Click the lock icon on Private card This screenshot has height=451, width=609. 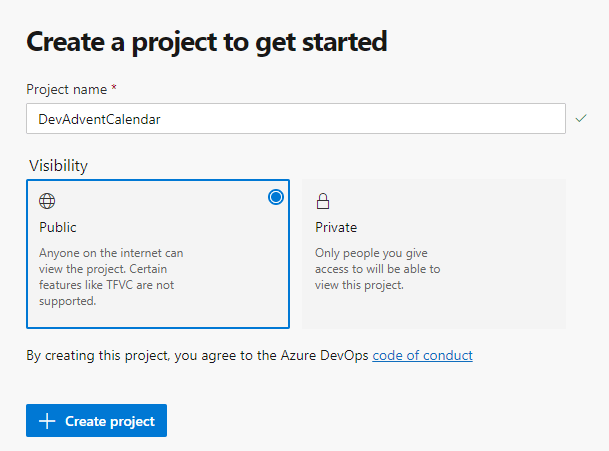coord(323,200)
